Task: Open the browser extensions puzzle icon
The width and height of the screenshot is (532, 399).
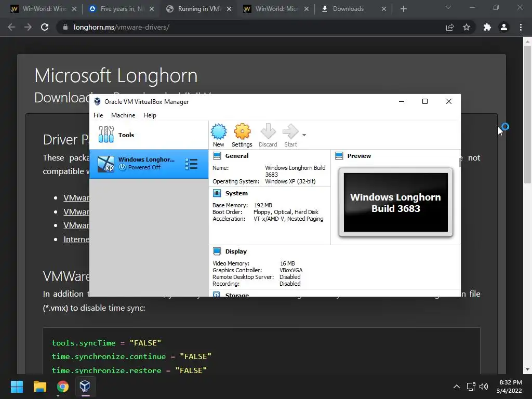Action: 487,27
